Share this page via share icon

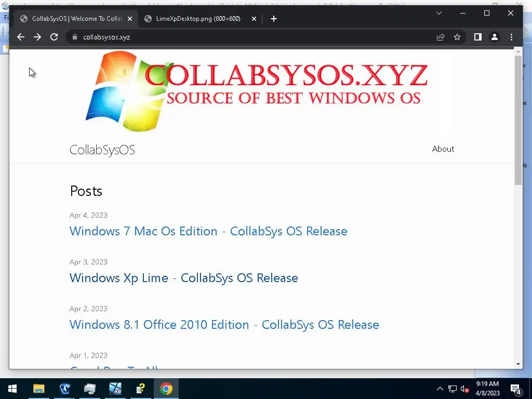441,37
